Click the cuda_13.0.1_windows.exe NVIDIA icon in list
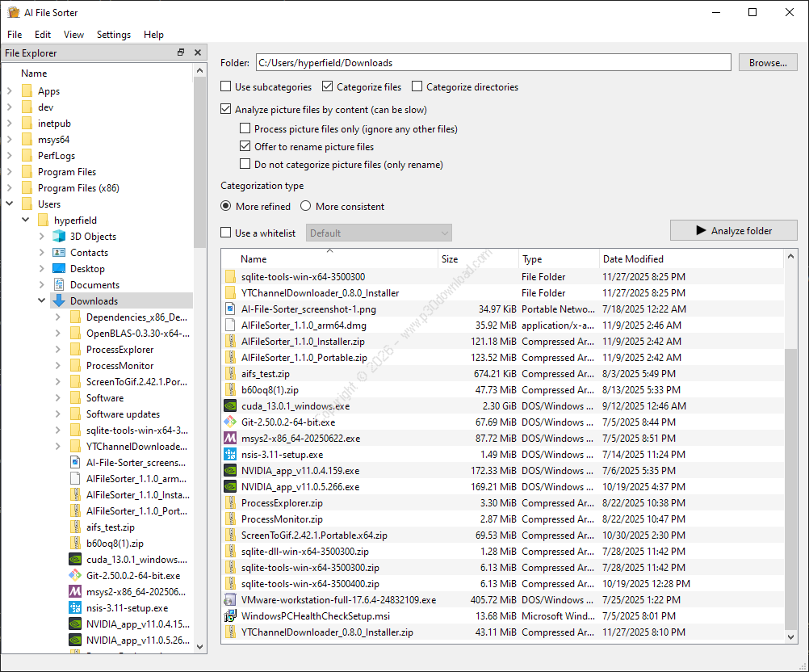The image size is (809, 672). coord(231,406)
